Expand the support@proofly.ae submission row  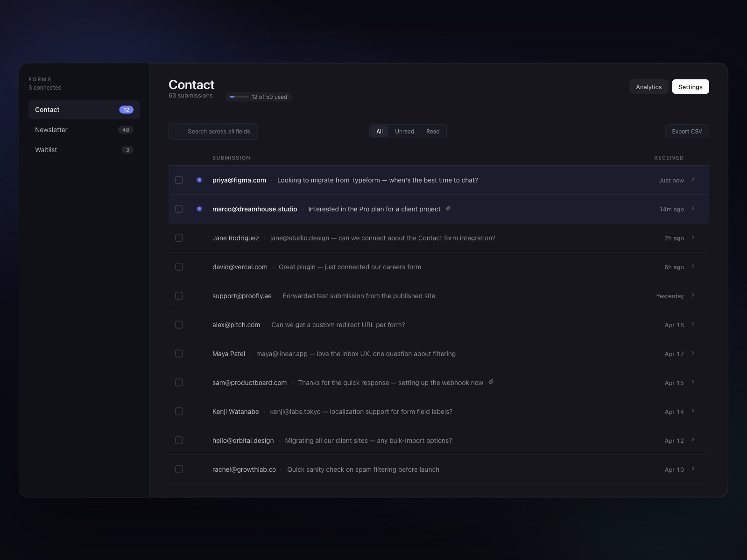[693, 295]
